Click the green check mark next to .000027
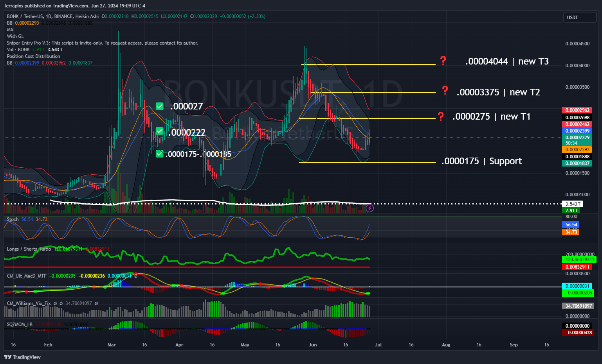The height and width of the screenshot is (364, 602). coord(160,106)
